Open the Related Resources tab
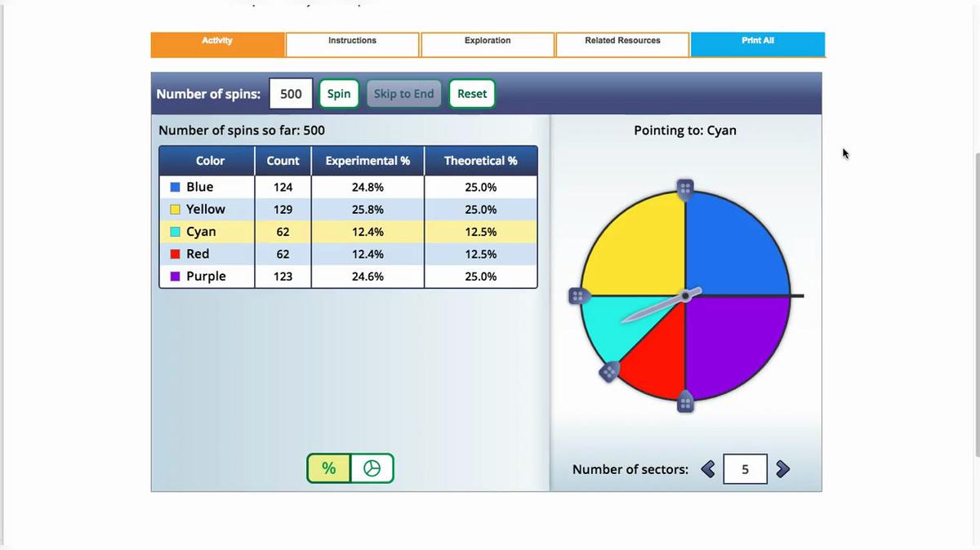 [x=622, y=44]
